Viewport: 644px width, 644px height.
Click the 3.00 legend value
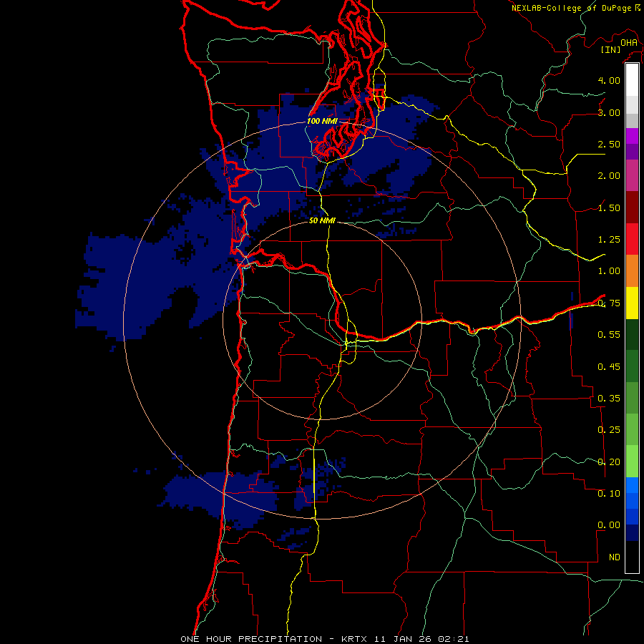click(x=609, y=112)
